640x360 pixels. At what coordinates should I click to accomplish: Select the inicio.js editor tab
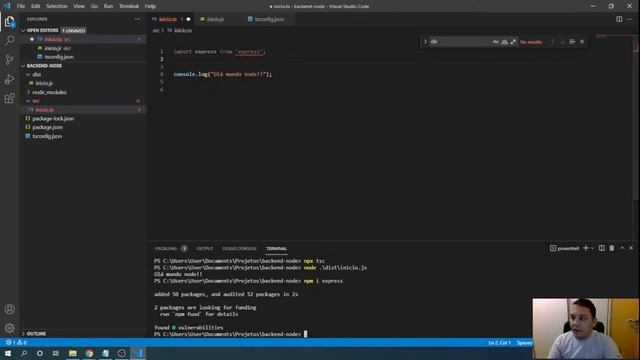point(216,19)
